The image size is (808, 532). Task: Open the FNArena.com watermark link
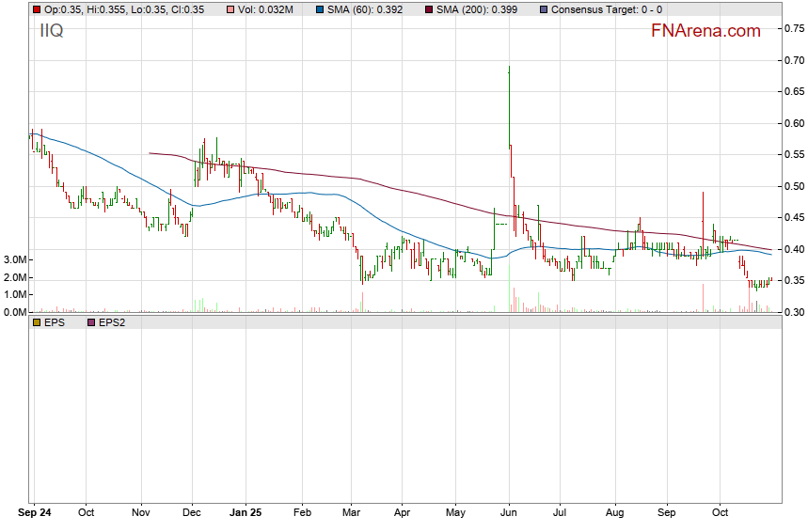(705, 31)
